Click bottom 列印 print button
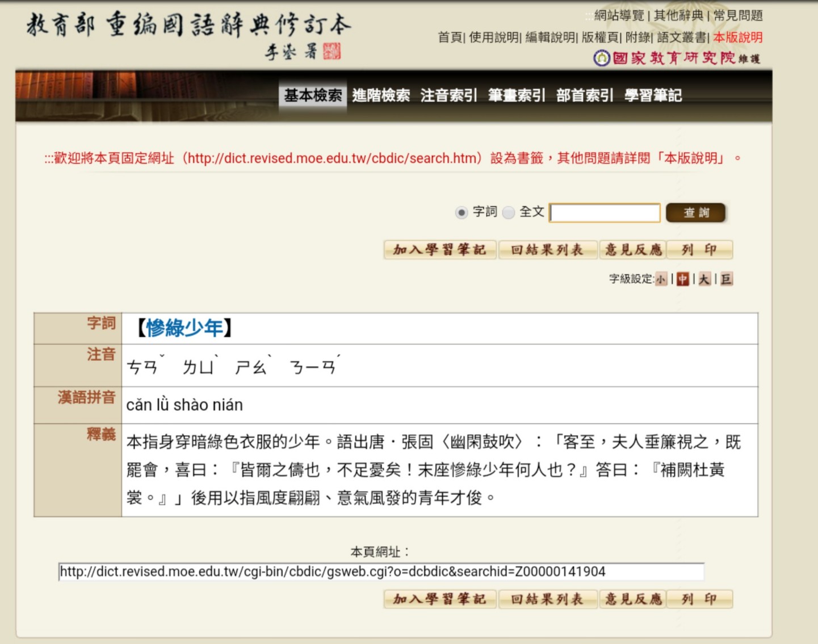818x644 pixels. [x=699, y=599]
